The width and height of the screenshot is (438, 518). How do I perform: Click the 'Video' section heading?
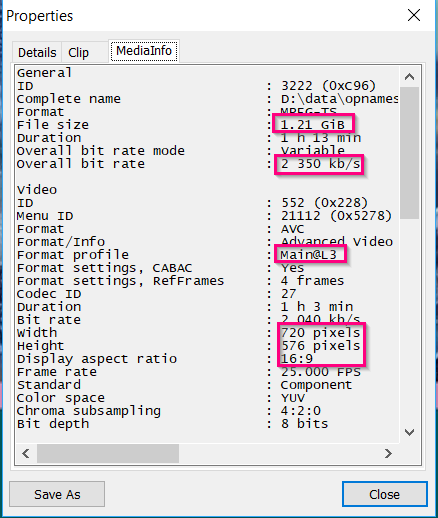37,190
